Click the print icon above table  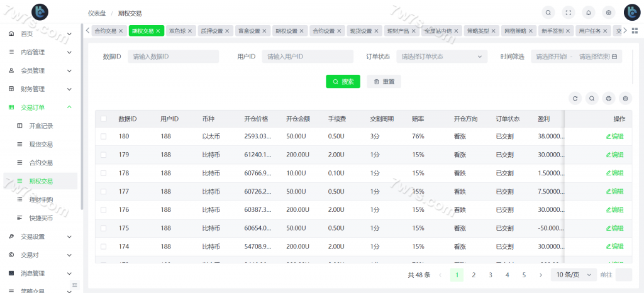pos(608,98)
